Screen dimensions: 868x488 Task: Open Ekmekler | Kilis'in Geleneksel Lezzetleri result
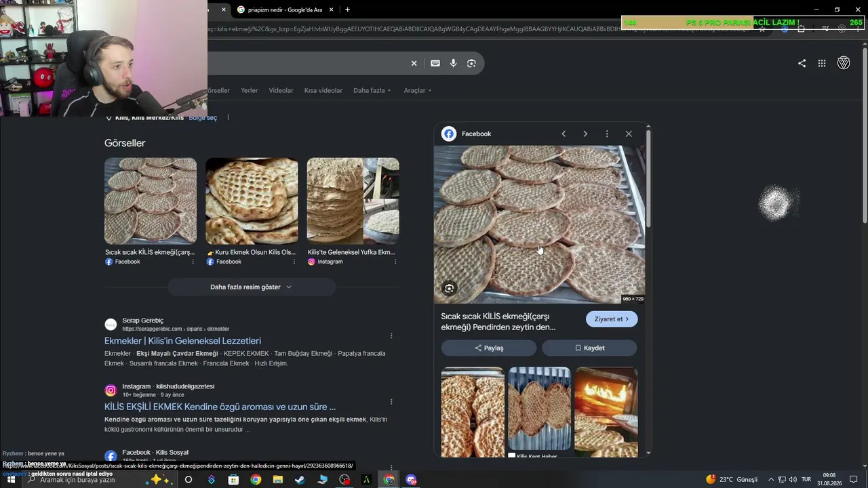coord(182,341)
